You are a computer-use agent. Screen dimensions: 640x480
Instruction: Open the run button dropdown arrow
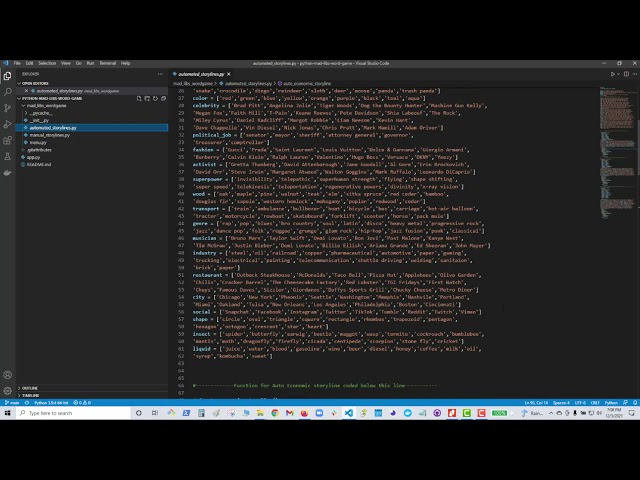pyautogui.click(x=618, y=74)
